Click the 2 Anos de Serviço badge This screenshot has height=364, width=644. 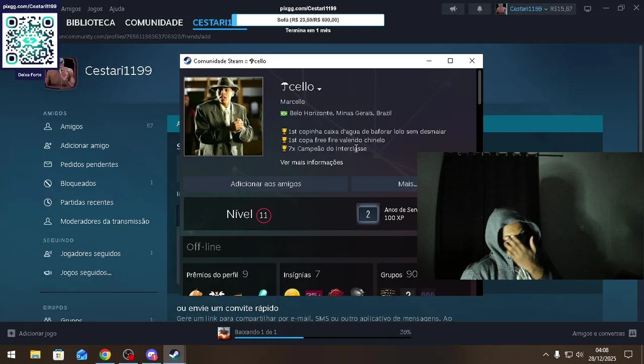pos(368,214)
